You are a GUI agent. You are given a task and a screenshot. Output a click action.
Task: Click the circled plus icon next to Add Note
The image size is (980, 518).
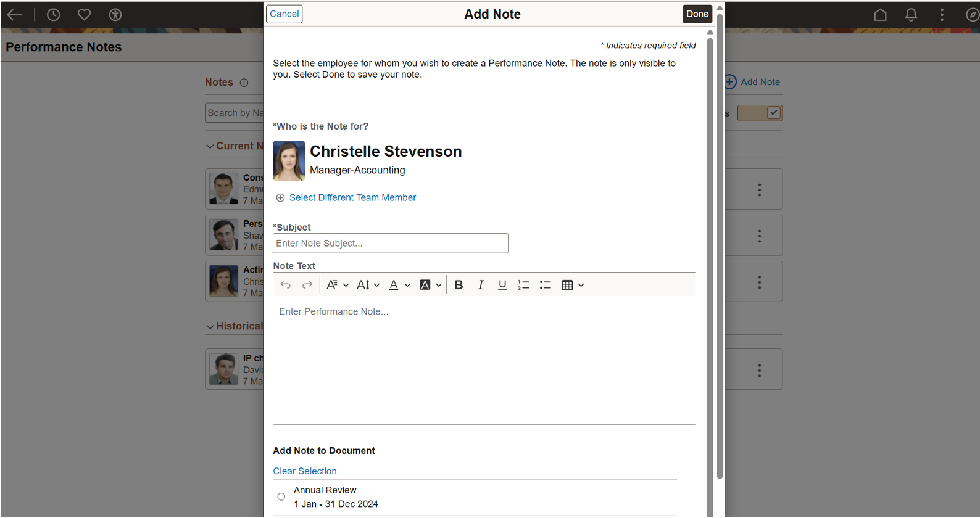730,82
